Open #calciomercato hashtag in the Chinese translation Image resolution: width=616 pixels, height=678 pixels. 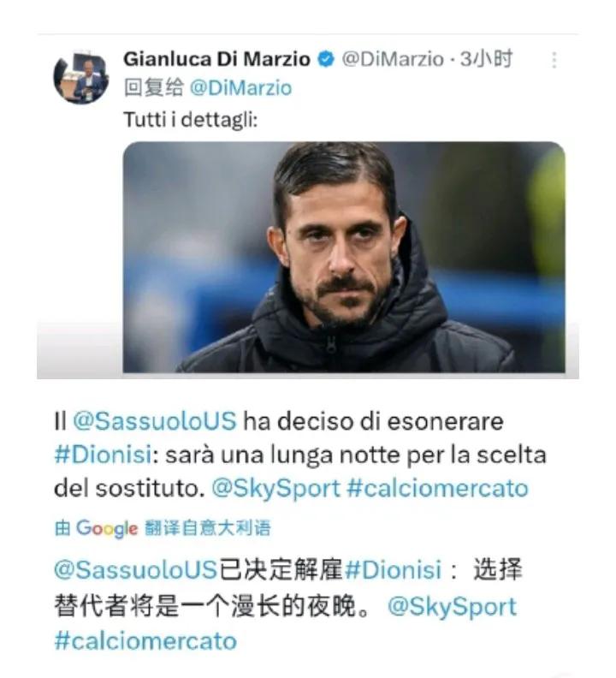click(145, 640)
